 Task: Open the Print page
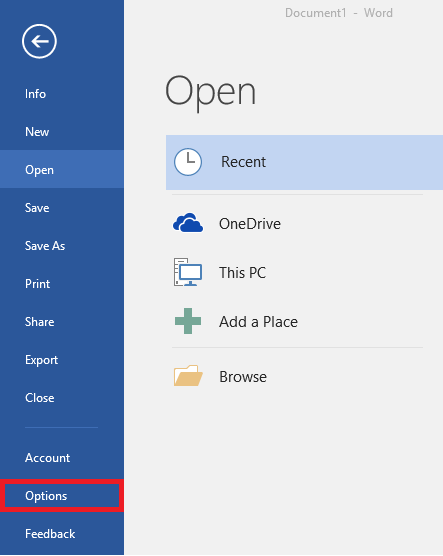point(62,284)
